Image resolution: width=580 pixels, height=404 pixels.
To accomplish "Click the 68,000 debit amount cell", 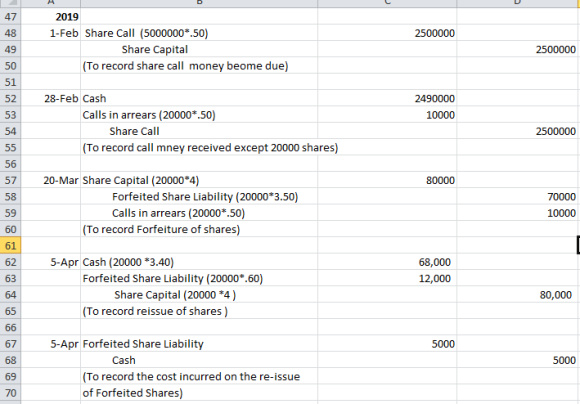I will coord(387,262).
